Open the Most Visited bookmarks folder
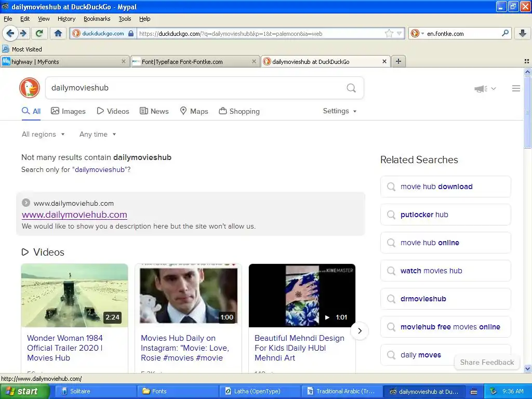The width and height of the screenshot is (532, 399). click(22, 49)
